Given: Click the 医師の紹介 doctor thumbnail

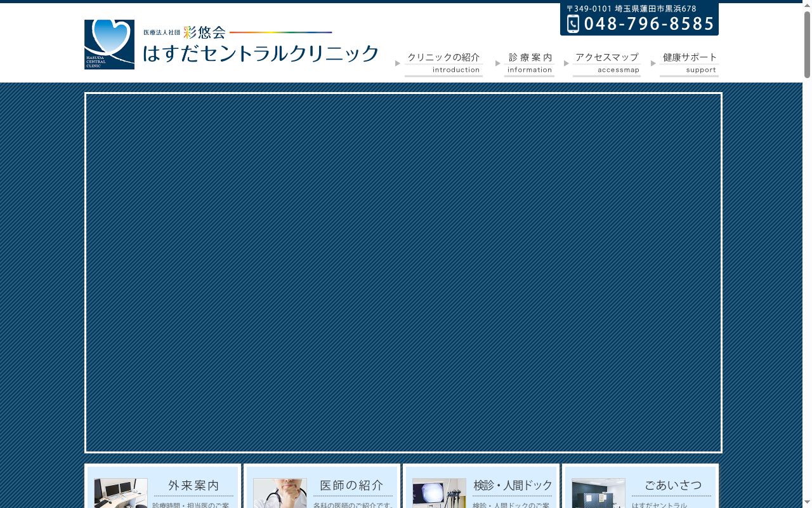Looking at the screenshot, I should pos(280,493).
